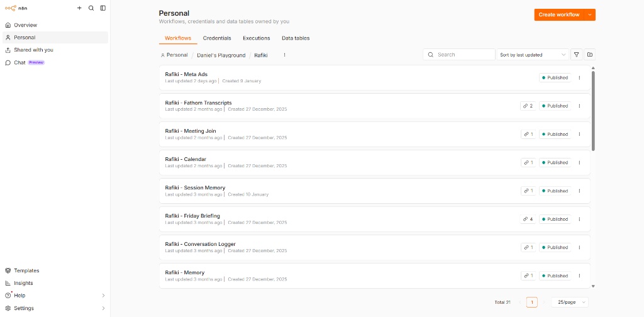Open the Overview page

[x=55, y=25]
